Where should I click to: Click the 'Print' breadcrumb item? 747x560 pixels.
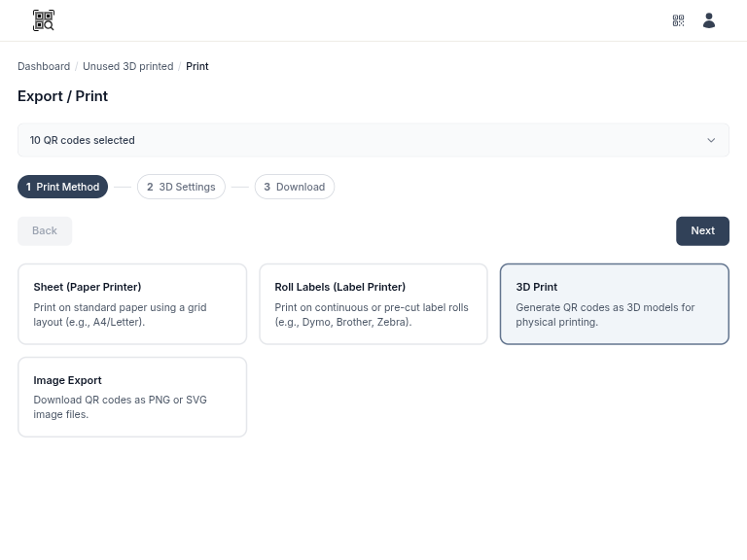pos(196,66)
